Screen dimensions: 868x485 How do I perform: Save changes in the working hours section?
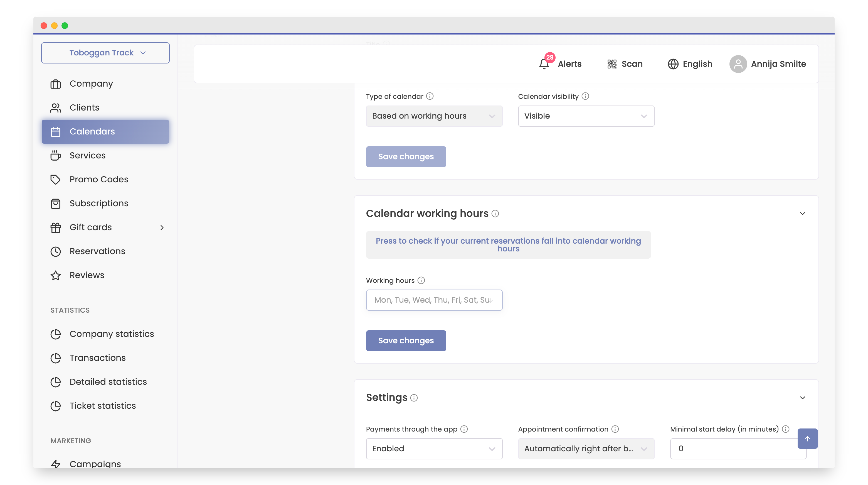(406, 341)
